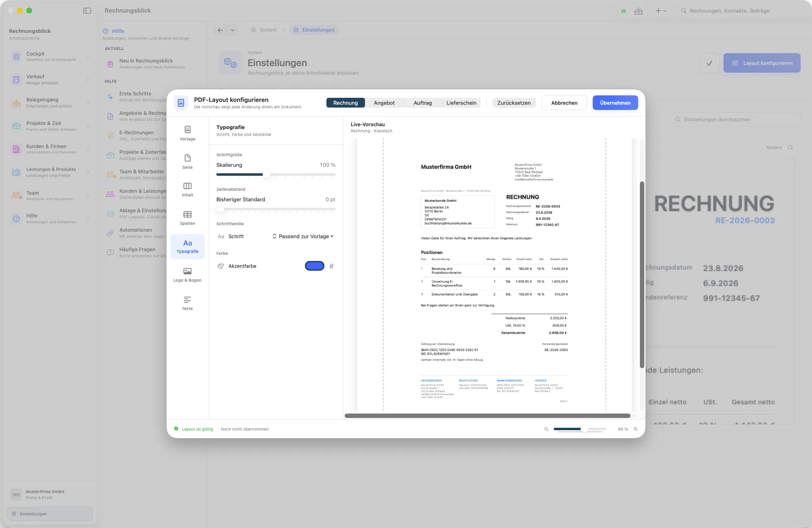
Task: Open the Logo & Bogen section
Action: pos(188,275)
